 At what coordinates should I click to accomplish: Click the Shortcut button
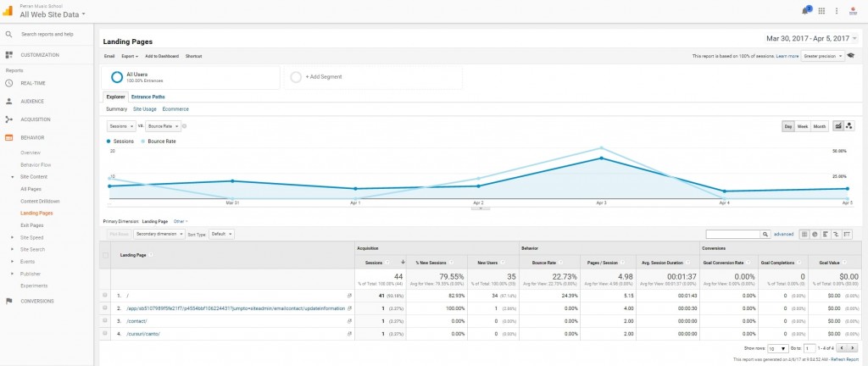tap(194, 57)
